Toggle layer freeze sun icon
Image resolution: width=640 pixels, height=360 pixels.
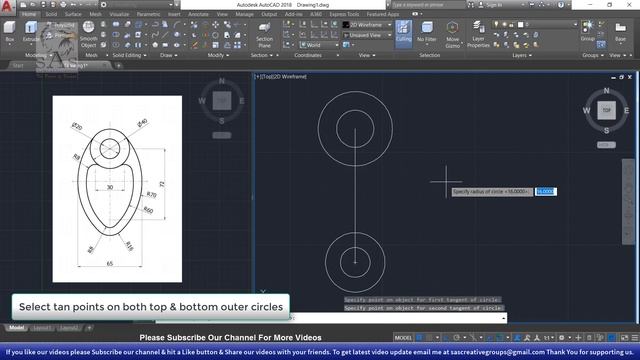[504, 24]
